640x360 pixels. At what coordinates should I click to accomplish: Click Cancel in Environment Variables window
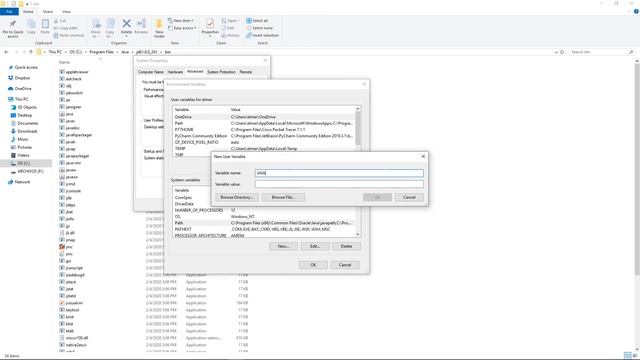coord(345,265)
